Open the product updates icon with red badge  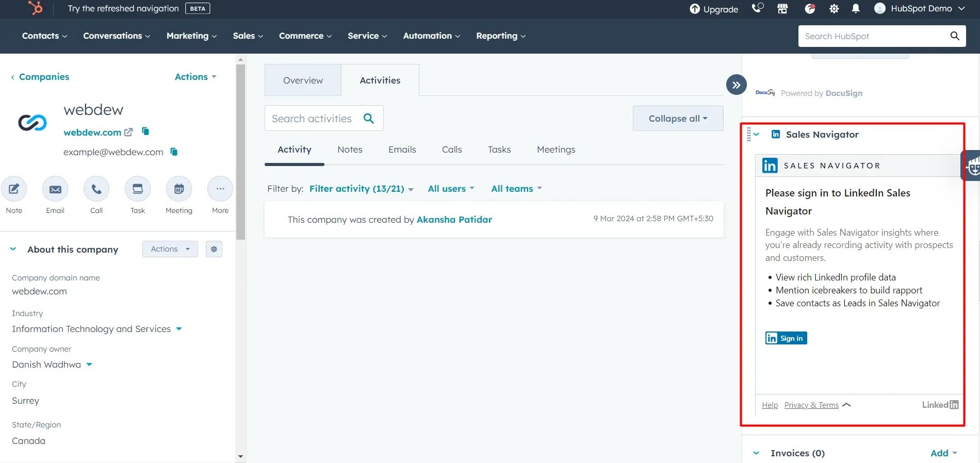tap(810, 8)
